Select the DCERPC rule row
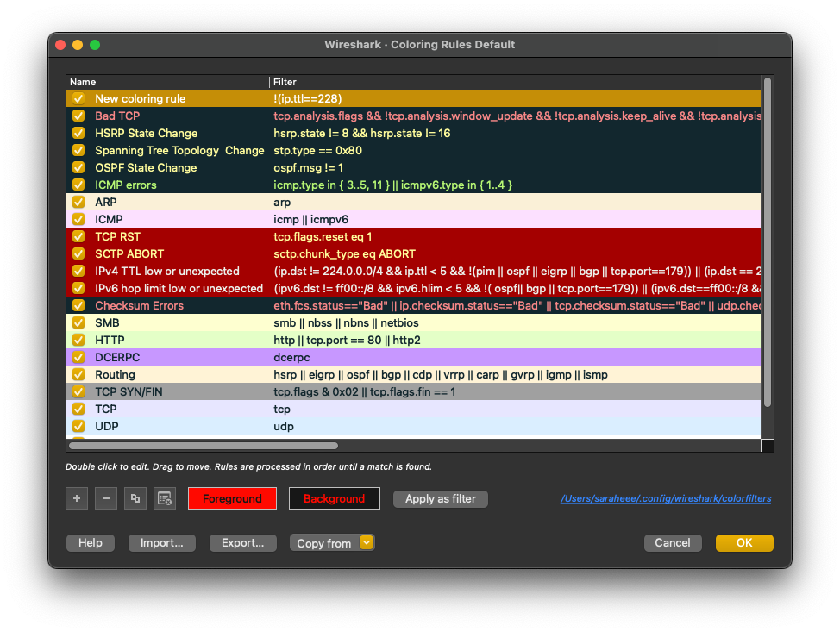This screenshot has height=632, width=840. [413, 357]
